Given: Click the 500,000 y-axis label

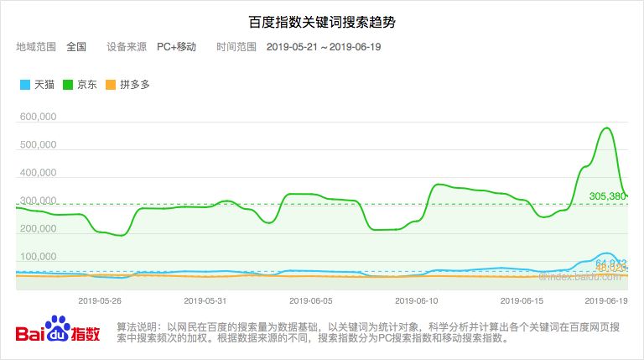Looking at the screenshot, I should tap(39, 144).
